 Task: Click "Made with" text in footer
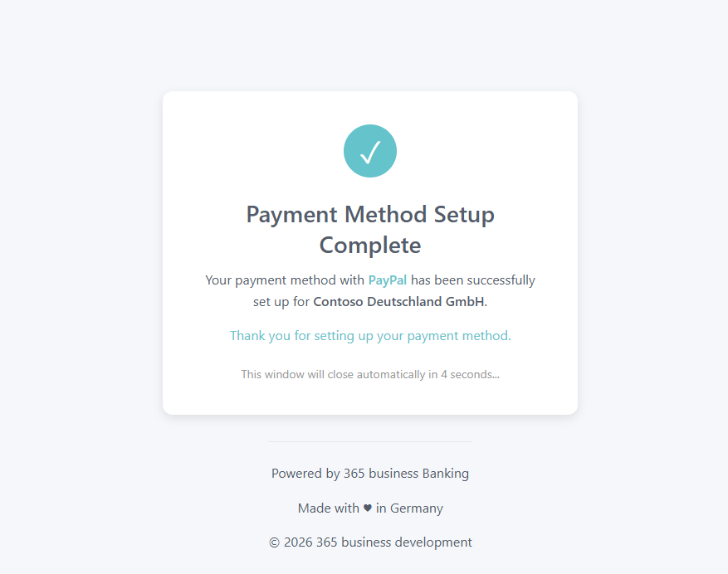pyautogui.click(x=329, y=508)
